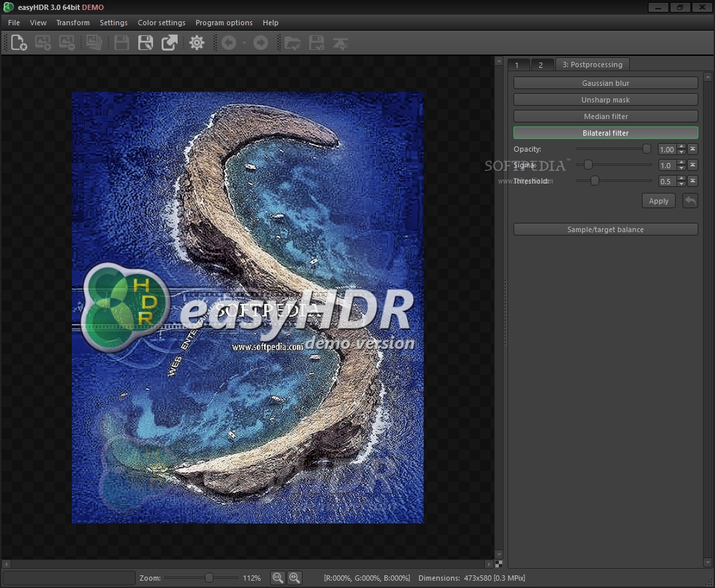Open the dropdown arrow next to Undo
The image size is (715, 588).
pos(244,43)
